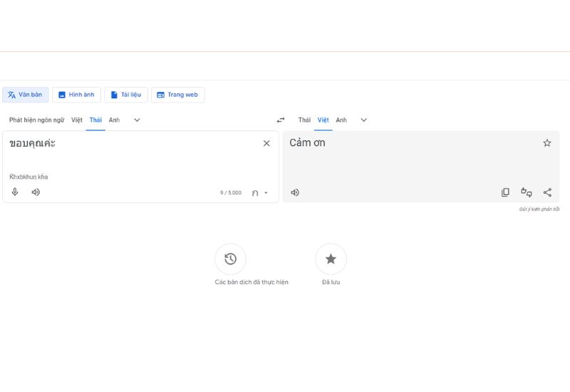The width and height of the screenshot is (570, 392).
Task: Listen to the Thai source text
Action: [x=36, y=192]
